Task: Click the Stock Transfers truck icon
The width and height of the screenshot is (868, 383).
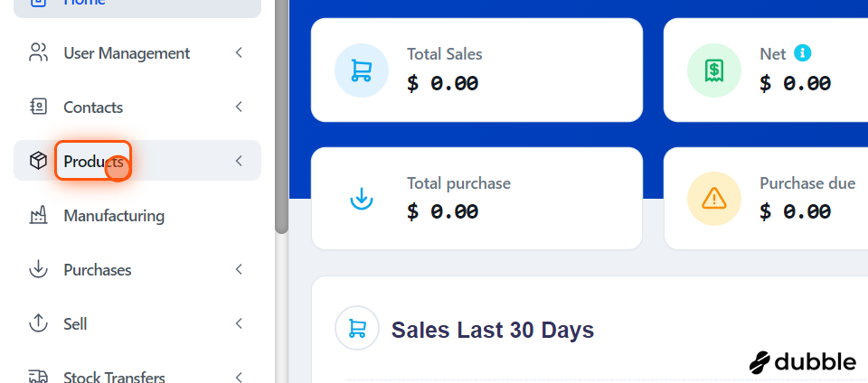Action: coord(38,377)
